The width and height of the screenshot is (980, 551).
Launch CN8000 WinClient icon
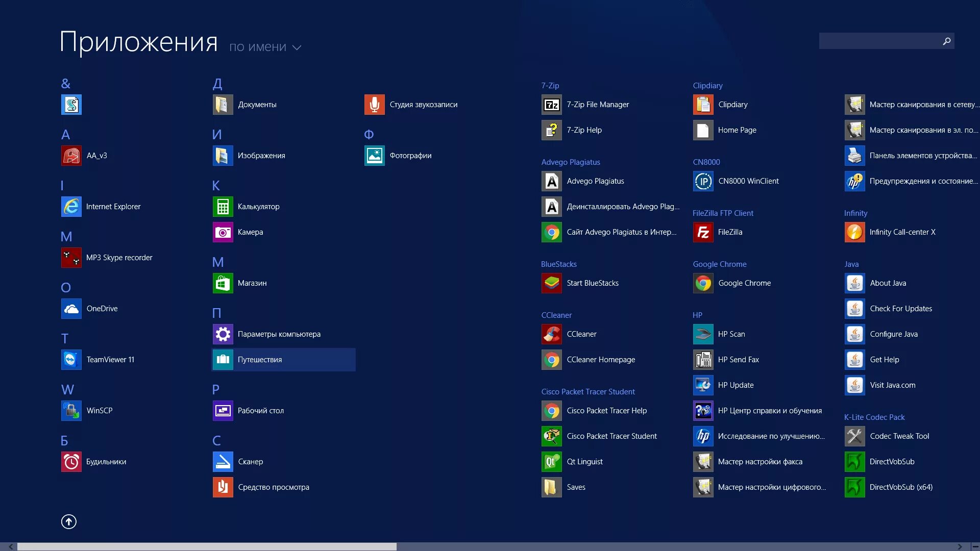pos(703,181)
